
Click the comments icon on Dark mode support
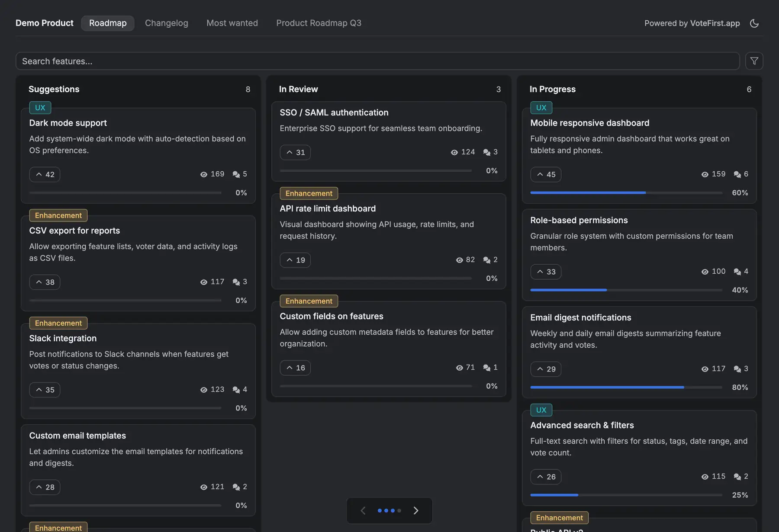pos(236,174)
